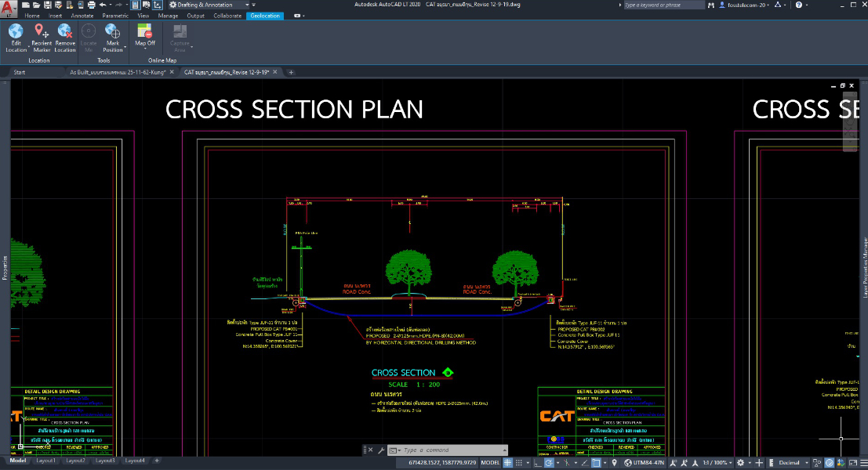
Task: Click the Clean Screen icon in status bar
Action: 852,463
